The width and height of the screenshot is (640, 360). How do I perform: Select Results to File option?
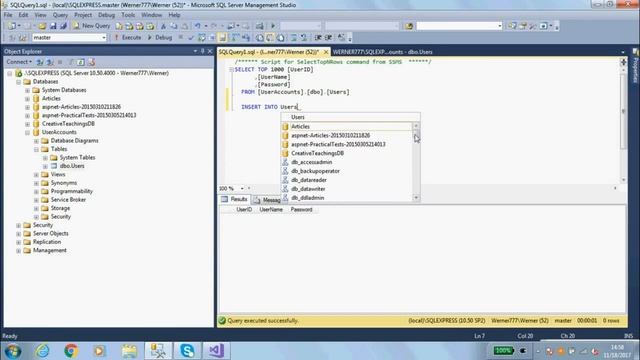tap(280, 38)
